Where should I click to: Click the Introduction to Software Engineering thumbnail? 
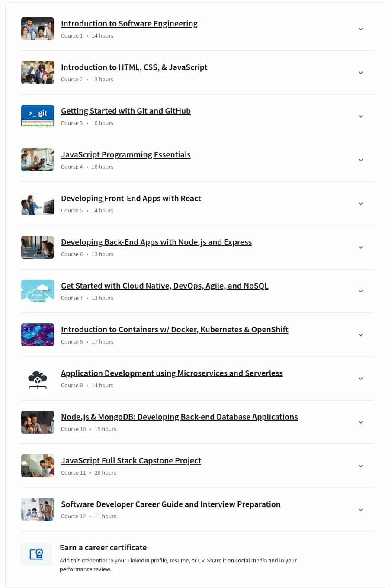point(38,29)
